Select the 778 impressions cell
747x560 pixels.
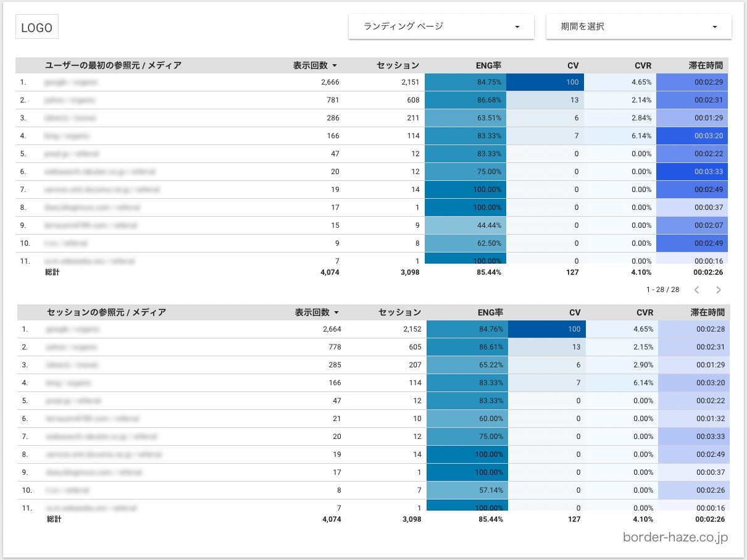[335, 347]
